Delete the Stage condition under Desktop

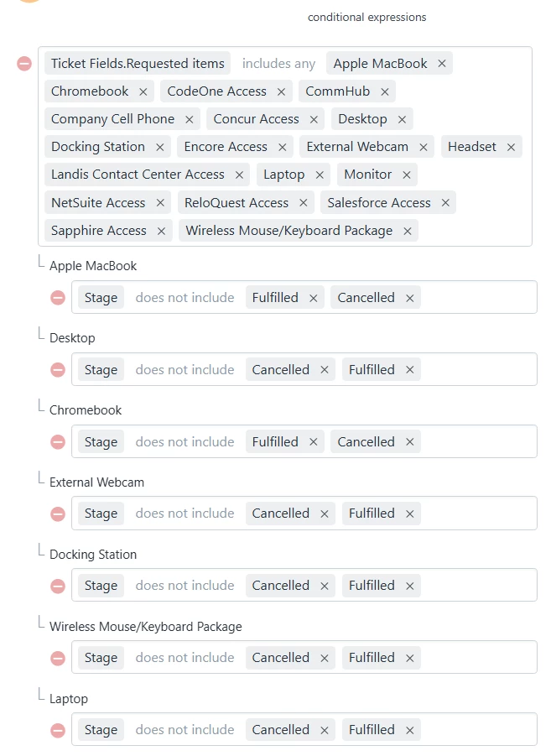pyautogui.click(x=58, y=370)
